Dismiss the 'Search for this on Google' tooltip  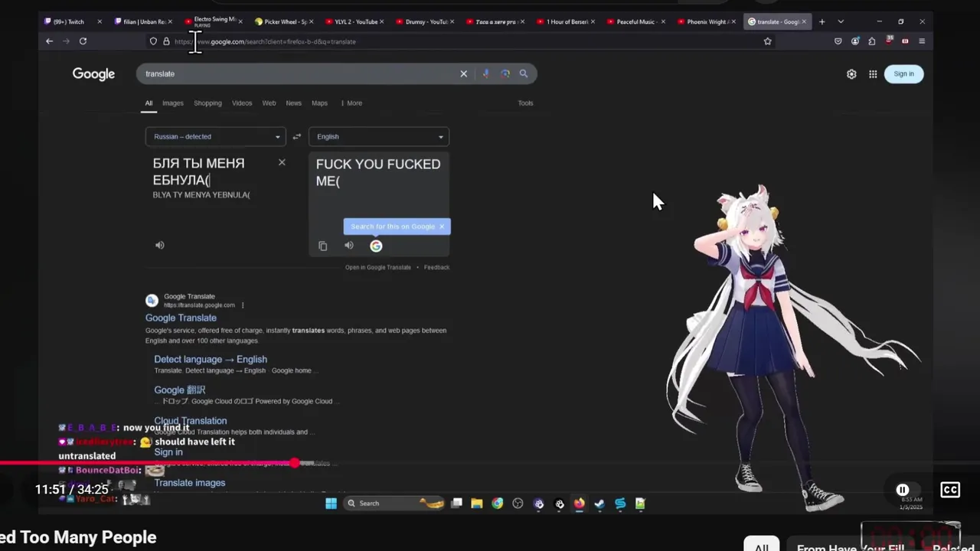pyautogui.click(x=442, y=227)
